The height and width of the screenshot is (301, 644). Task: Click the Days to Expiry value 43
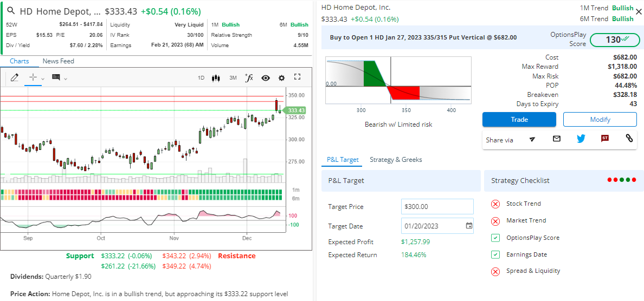tap(633, 104)
